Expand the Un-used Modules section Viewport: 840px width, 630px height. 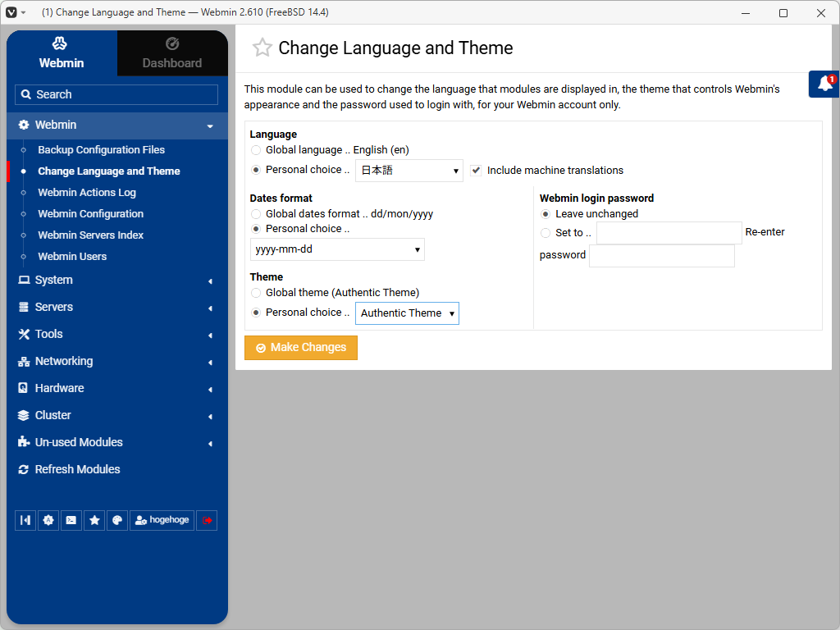pyautogui.click(x=210, y=443)
